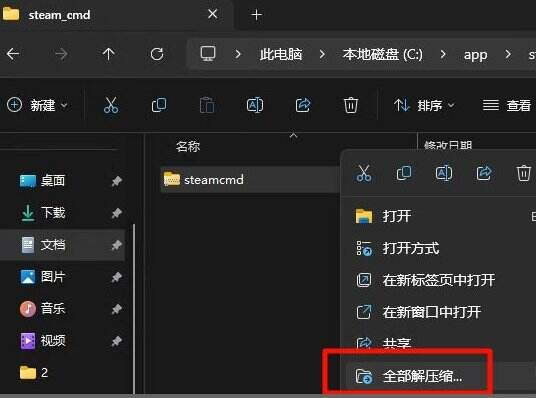
Task: Click the pin icon beside 视频
Action: [117, 341]
